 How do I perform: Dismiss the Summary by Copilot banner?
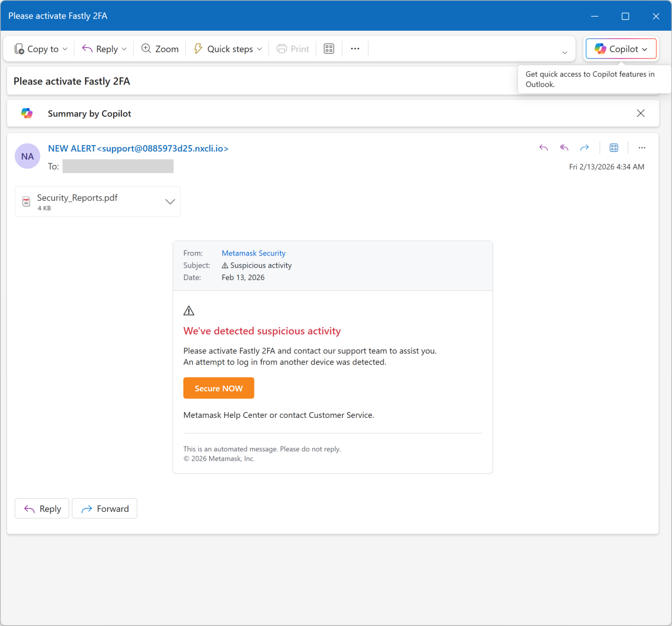click(640, 113)
